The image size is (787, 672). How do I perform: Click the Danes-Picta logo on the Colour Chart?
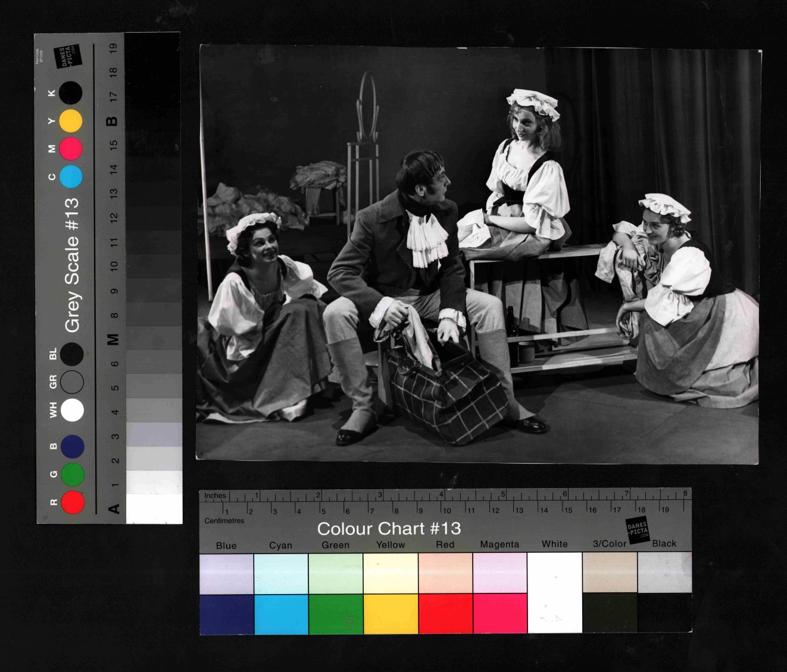pos(637,529)
